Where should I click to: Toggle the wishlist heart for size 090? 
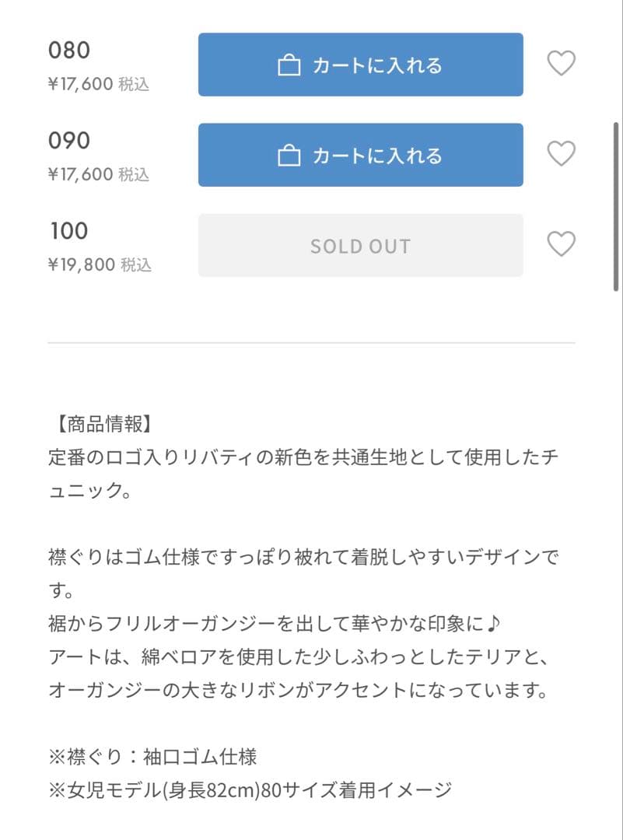point(562,155)
